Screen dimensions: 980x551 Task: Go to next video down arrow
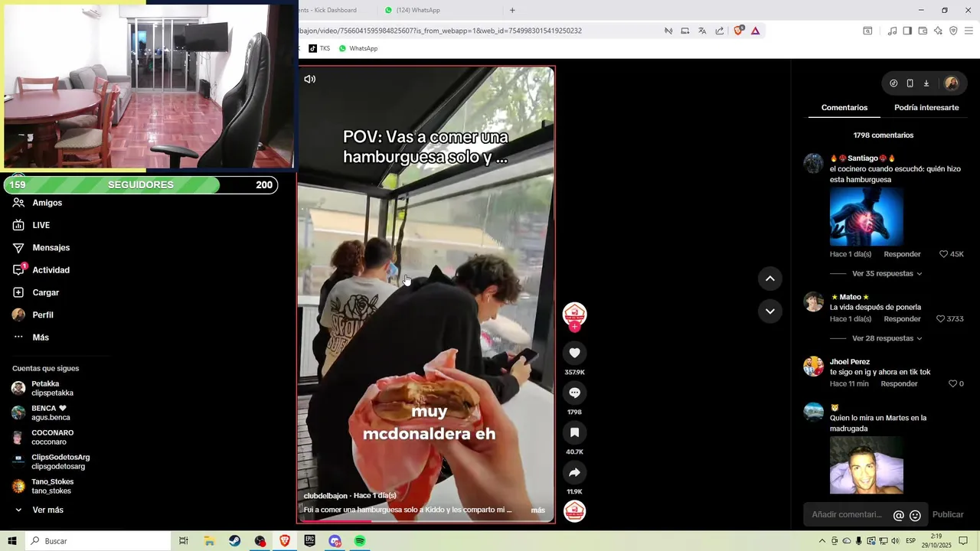(770, 311)
